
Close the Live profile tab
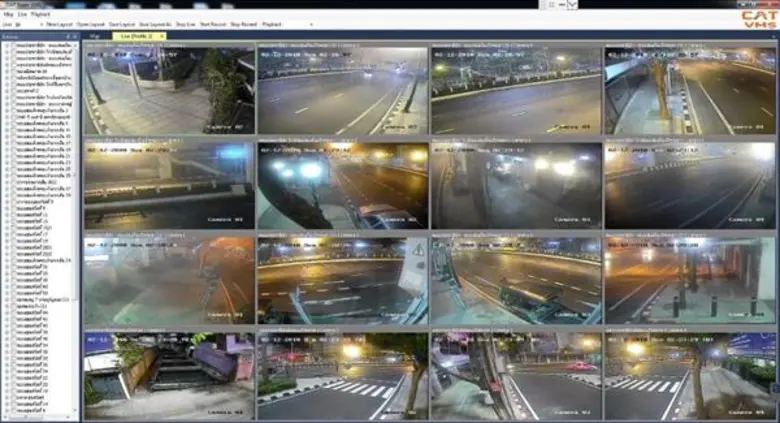click(162, 35)
